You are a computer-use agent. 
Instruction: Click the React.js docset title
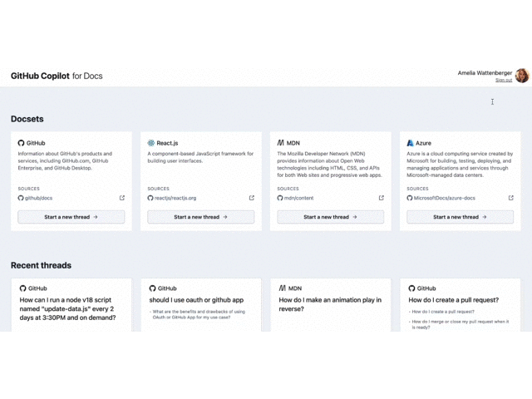pyautogui.click(x=167, y=143)
